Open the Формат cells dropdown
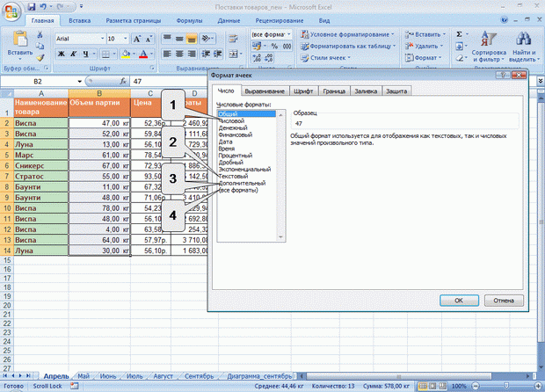The image size is (545, 392). pos(423,58)
